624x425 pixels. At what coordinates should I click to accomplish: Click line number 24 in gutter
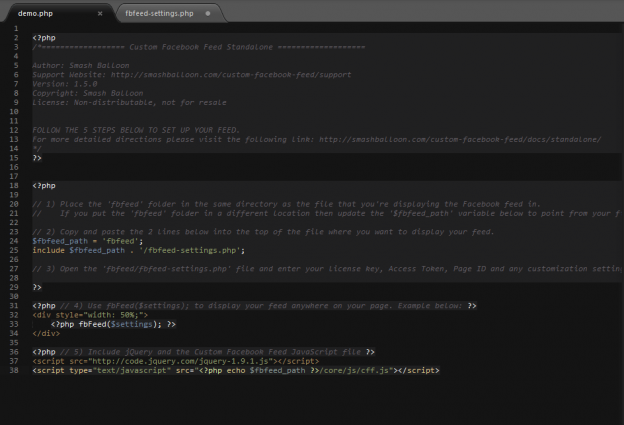click(x=16, y=240)
